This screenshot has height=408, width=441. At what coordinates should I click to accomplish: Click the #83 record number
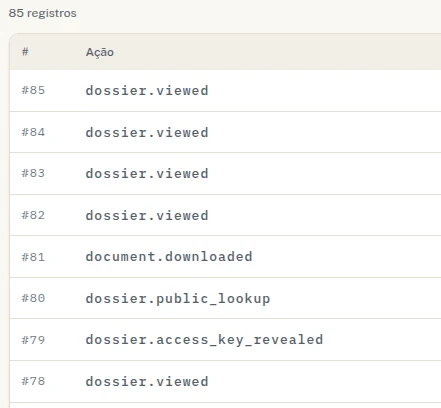(33, 173)
